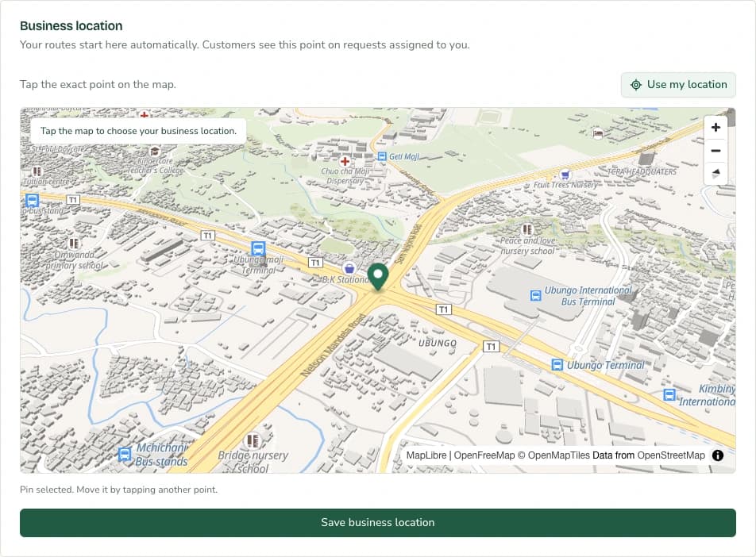Click the Ubungo maji Terminal bus icon
Screen dimensions: 756x557
[x=258, y=248]
